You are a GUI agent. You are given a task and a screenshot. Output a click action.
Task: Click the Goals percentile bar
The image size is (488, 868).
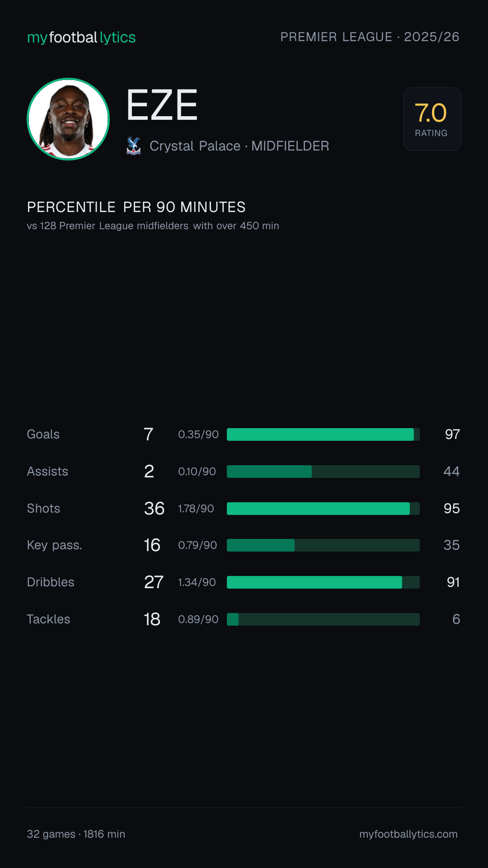[323, 434]
